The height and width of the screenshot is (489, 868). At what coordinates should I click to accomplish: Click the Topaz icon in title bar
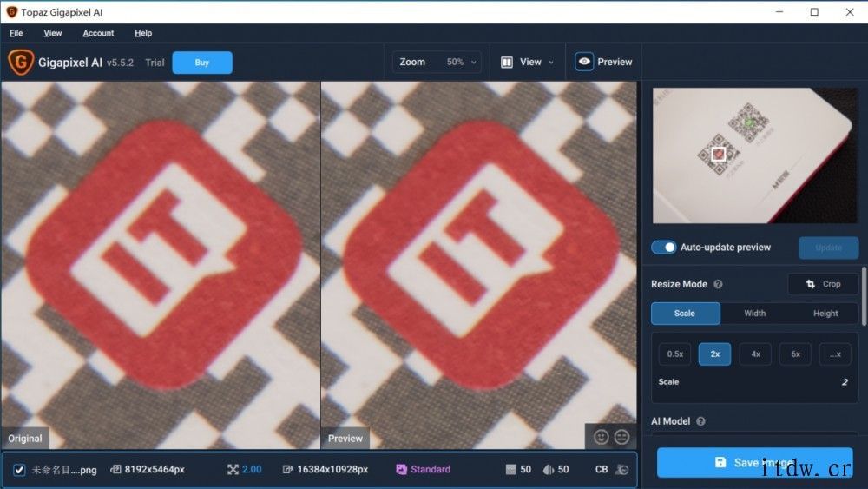(11, 11)
